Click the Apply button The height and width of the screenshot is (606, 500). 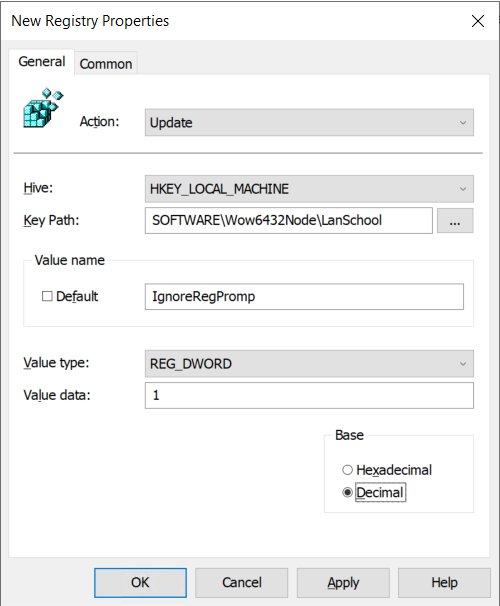click(x=343, y=582)
